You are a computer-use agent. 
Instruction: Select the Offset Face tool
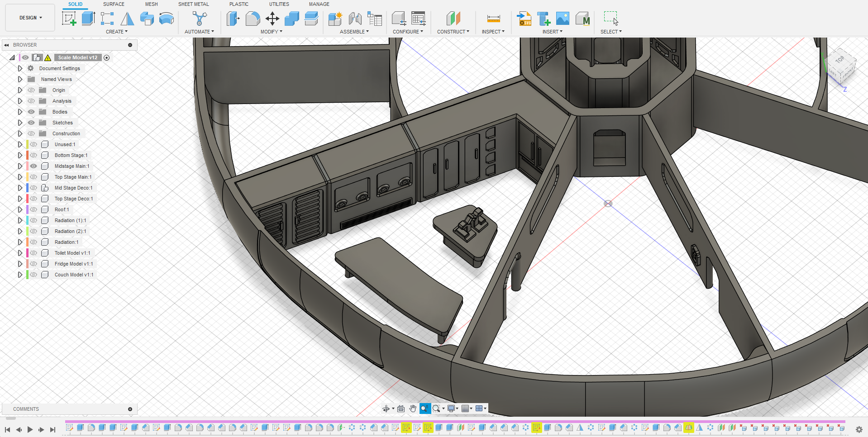click(x=311, y=19)
